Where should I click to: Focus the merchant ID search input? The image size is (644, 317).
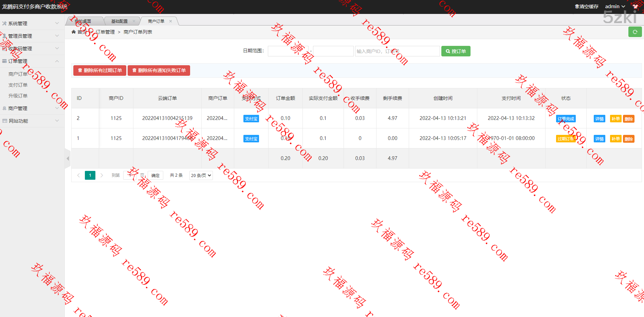click(x=397, y=51)
